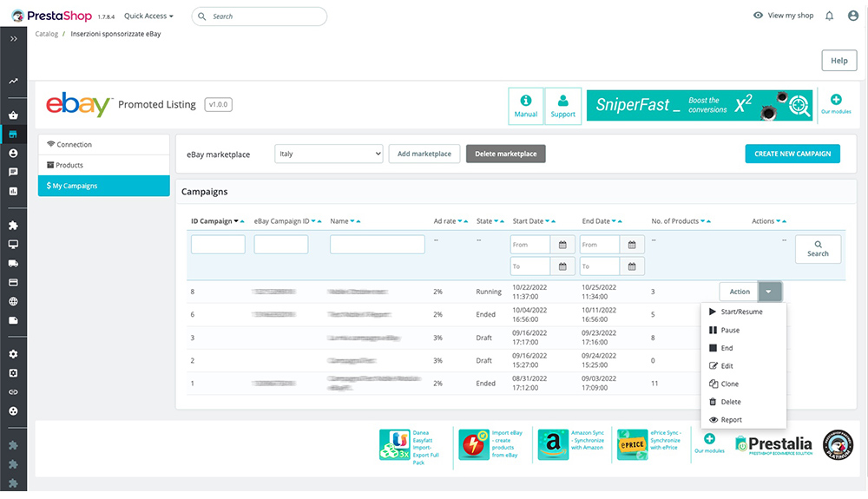Click Start Date From calendar icon
The height and width of the screenshot is (499, 868).
click(562, 245)
